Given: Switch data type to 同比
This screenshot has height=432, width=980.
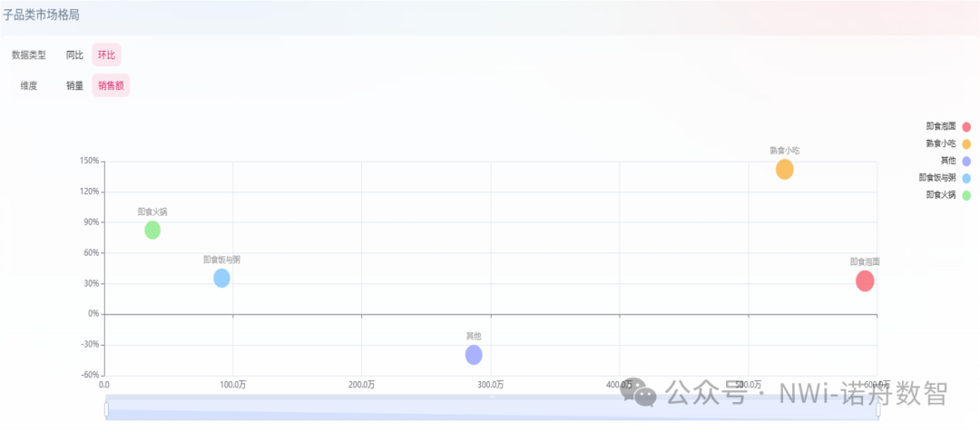Looking at the screenshot, I should point(74,55).
